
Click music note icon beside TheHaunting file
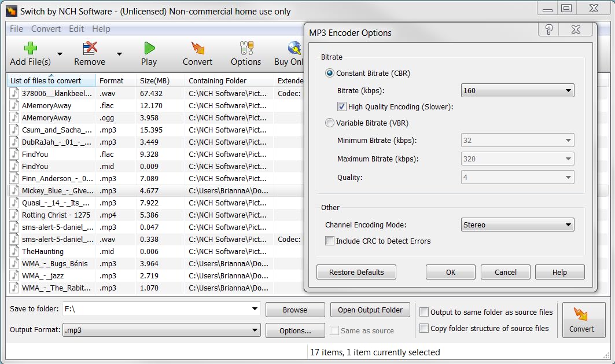[x=14, y=252]
